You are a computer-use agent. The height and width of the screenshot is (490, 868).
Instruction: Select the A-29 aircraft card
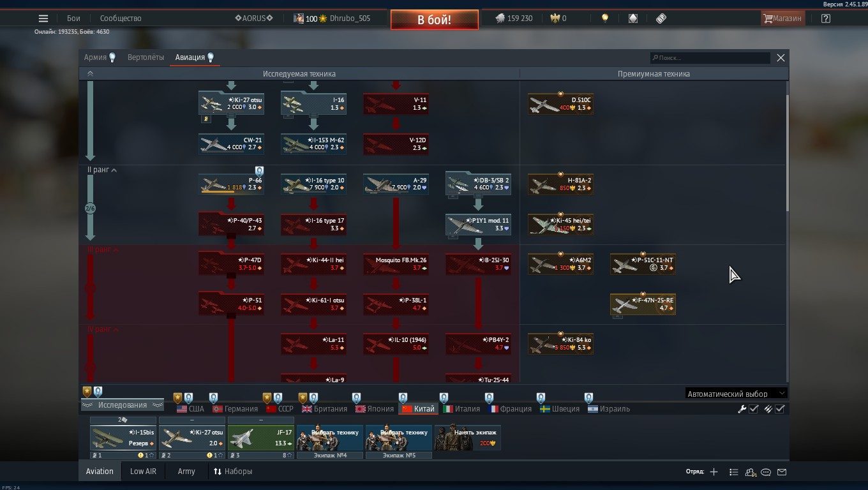pos(396,184)
